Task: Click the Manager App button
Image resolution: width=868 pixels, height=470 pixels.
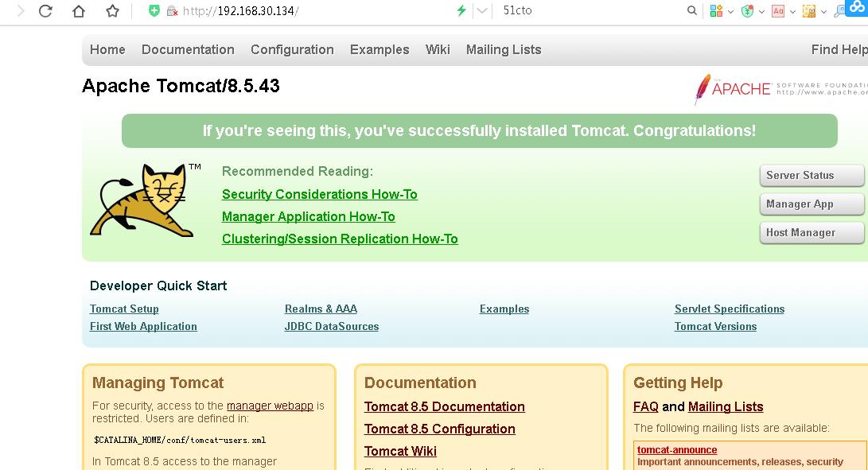Action: pos(812,204)
